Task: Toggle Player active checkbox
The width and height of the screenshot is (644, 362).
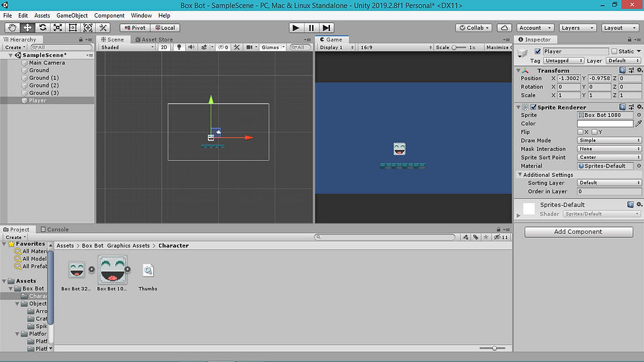Action: click(x=538, y=51)
